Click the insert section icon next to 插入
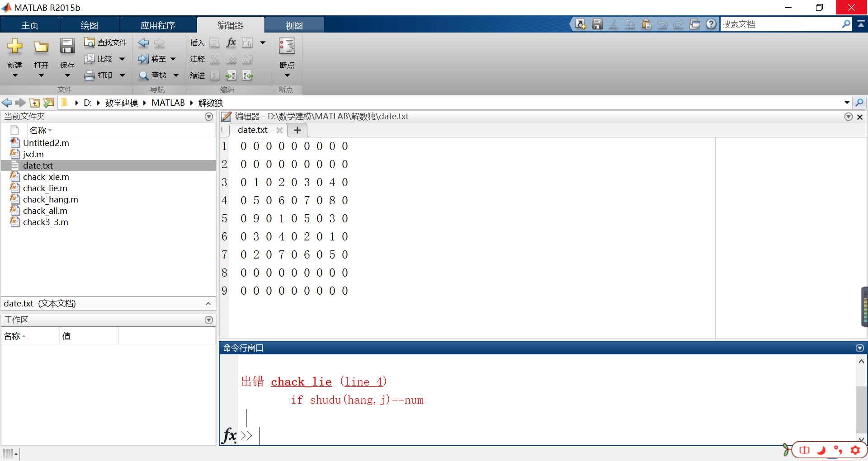 click(x=215, y=43)
